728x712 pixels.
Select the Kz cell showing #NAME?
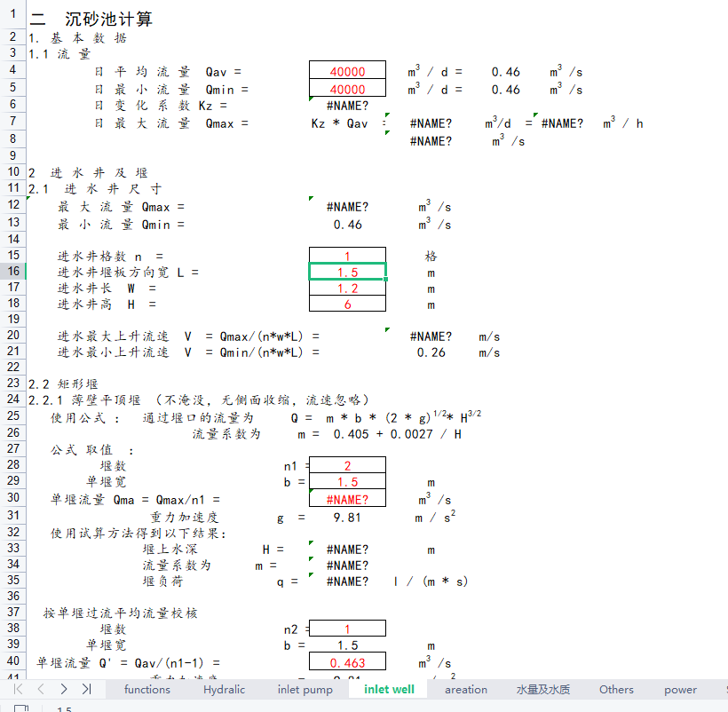click(347, 106)
